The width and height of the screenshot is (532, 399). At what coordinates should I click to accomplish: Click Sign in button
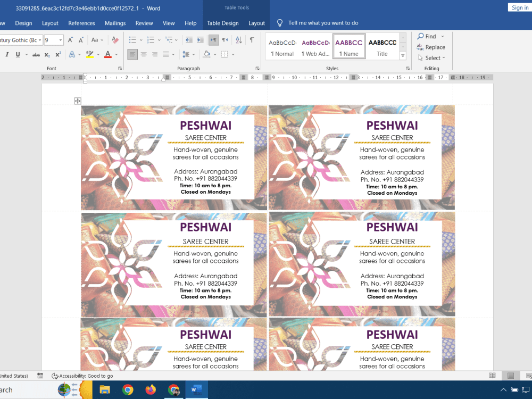click(519, 7)
